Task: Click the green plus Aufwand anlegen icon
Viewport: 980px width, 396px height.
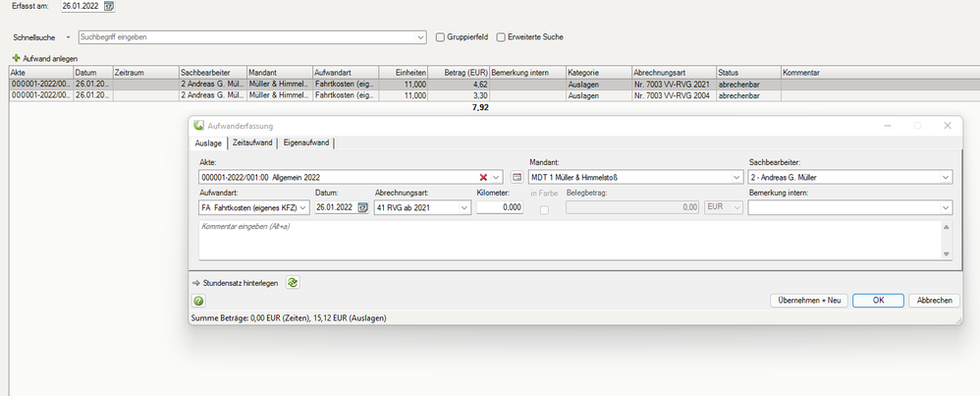Action: [x=16, y=59]
